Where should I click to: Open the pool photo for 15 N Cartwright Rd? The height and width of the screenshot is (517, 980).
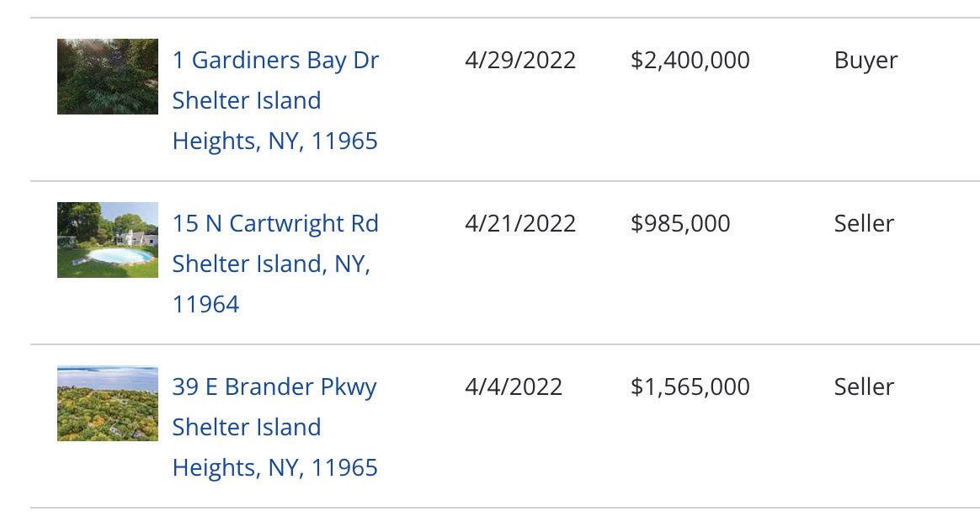click(108, 239)
